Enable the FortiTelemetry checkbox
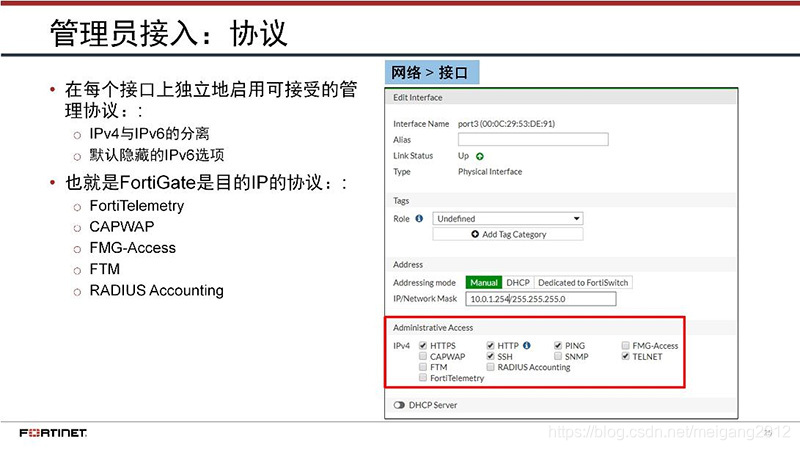 point(423,378)
